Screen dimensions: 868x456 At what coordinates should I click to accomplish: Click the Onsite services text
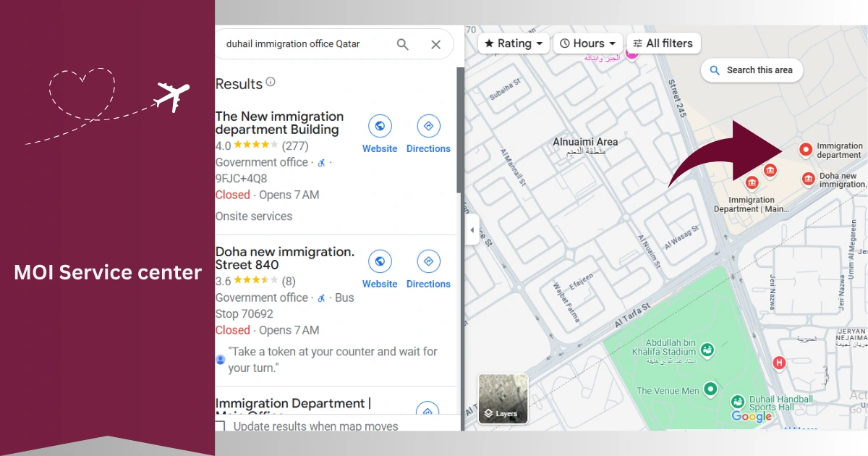point(254,216)
